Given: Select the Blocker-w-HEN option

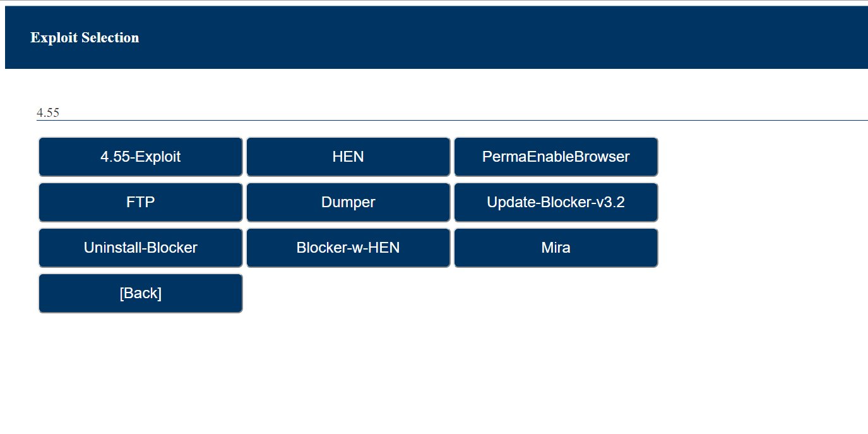Looking at the screenshot, I should click(348, 248).
